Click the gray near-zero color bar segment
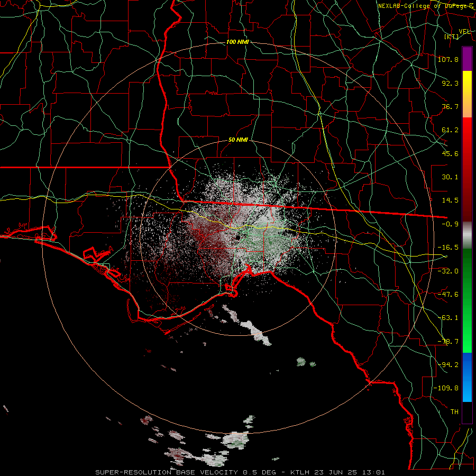The height and width of the screenshot is (476, 476). [x=467, y=235]
